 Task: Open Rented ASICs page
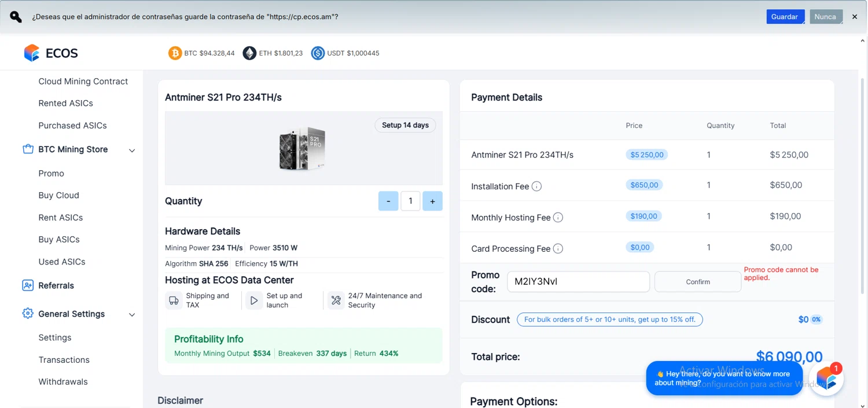click(65, 103)
